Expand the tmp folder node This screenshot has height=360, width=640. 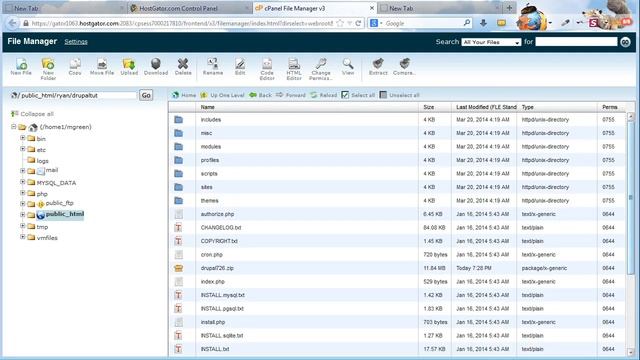(23, 226)
